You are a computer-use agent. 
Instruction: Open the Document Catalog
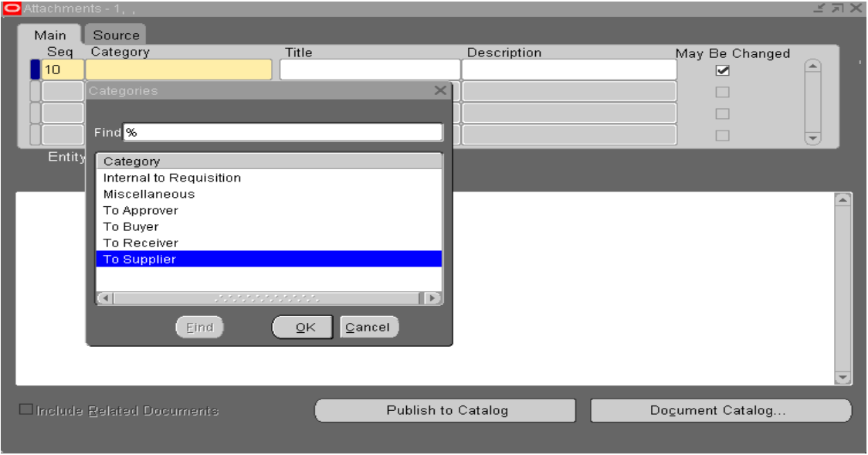click(720, 410)
